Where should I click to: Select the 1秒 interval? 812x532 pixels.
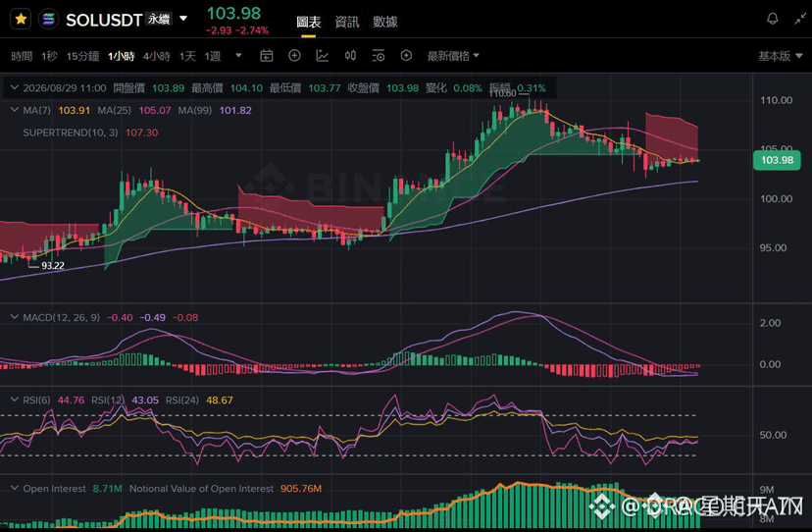pos(49,56)
